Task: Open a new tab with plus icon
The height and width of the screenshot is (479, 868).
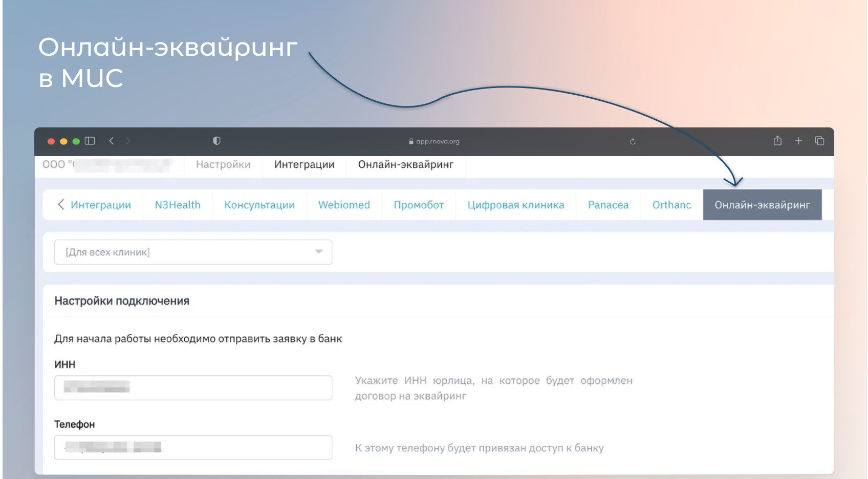Action: click(798, 141)
